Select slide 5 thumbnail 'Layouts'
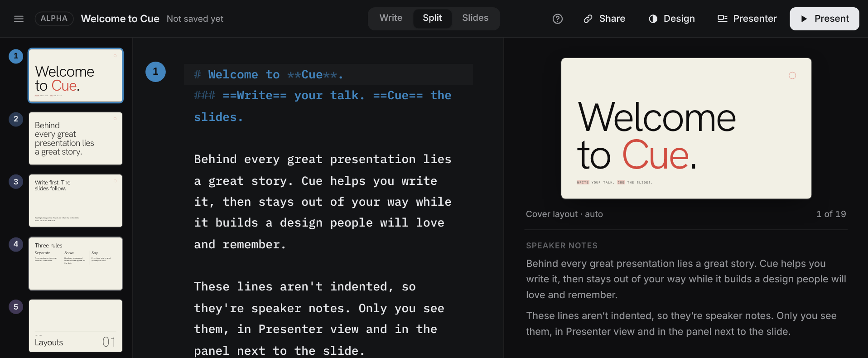 coord(76,326)
